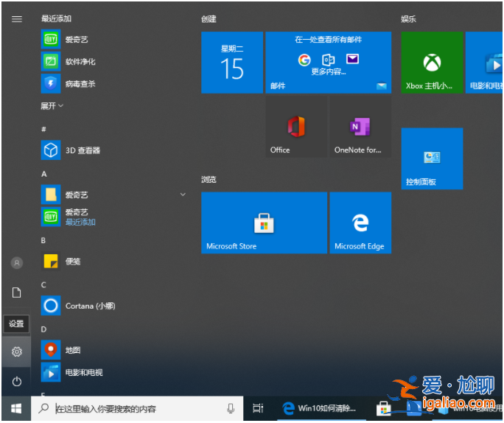This screenshot has height=423, width=504.
Task: Click the # letter index header
Action: pos(43,129)
